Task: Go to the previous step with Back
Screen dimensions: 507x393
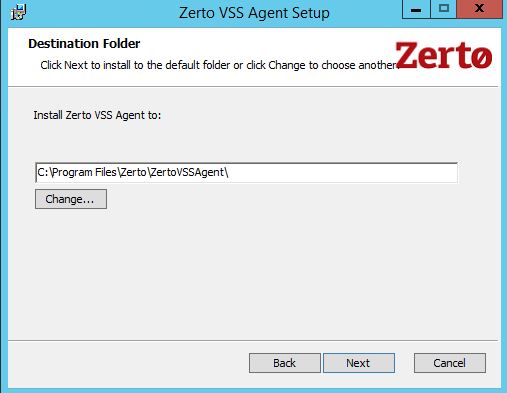Action: coord(285,363)
